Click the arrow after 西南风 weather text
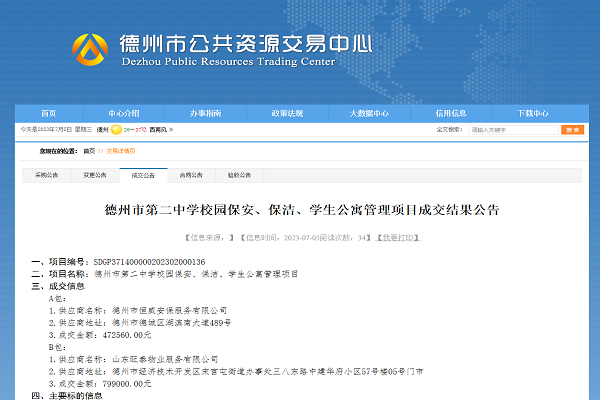Image resolution: width=600 pixels, height=400 pixels. [171, 130]
